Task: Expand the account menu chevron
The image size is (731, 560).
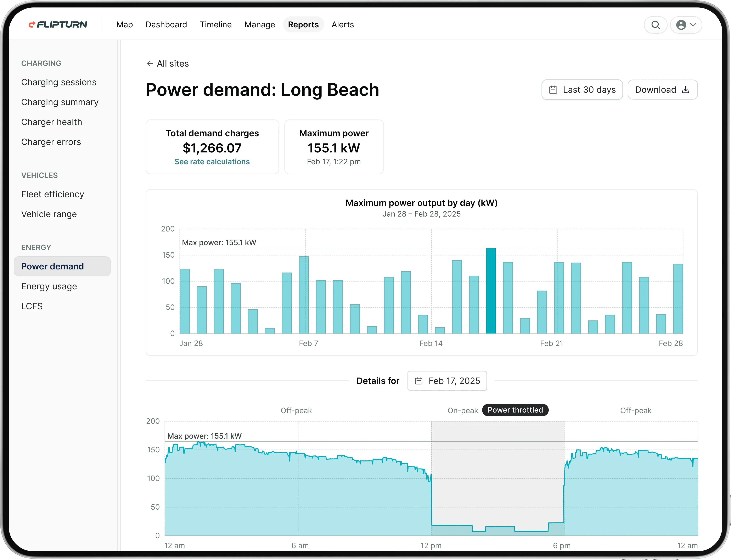Action: point(694,25)
